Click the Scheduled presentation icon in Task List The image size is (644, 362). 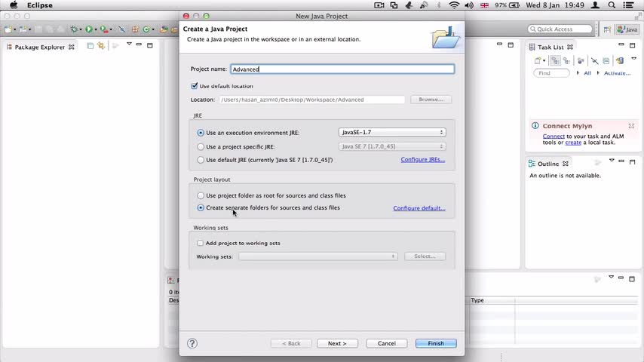coord(567,61)
